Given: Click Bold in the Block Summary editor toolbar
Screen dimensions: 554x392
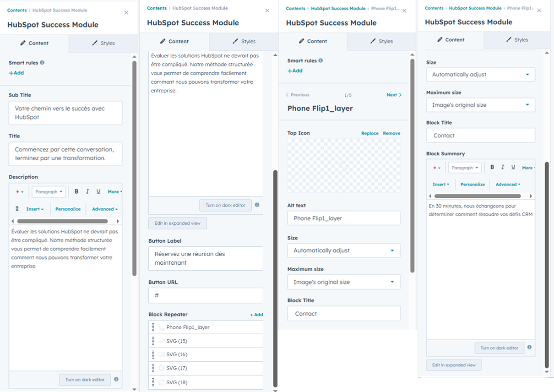Looking at the screenshot, I should coord(492,167).
